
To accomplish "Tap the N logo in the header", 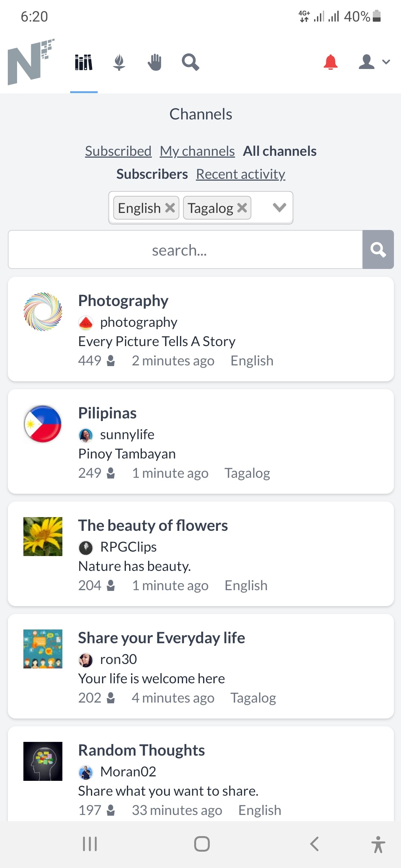I will [x=31, y=62].
